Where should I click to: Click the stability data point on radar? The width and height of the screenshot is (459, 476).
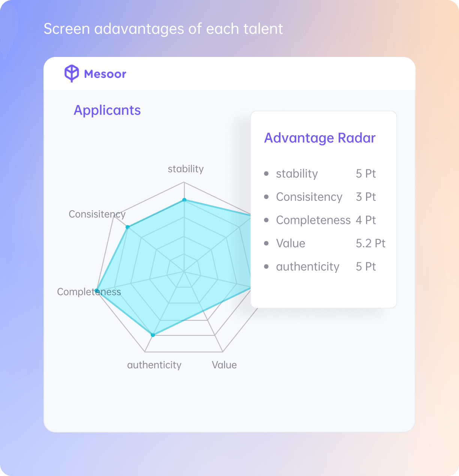pyautogui.click(x=184, y=200)
